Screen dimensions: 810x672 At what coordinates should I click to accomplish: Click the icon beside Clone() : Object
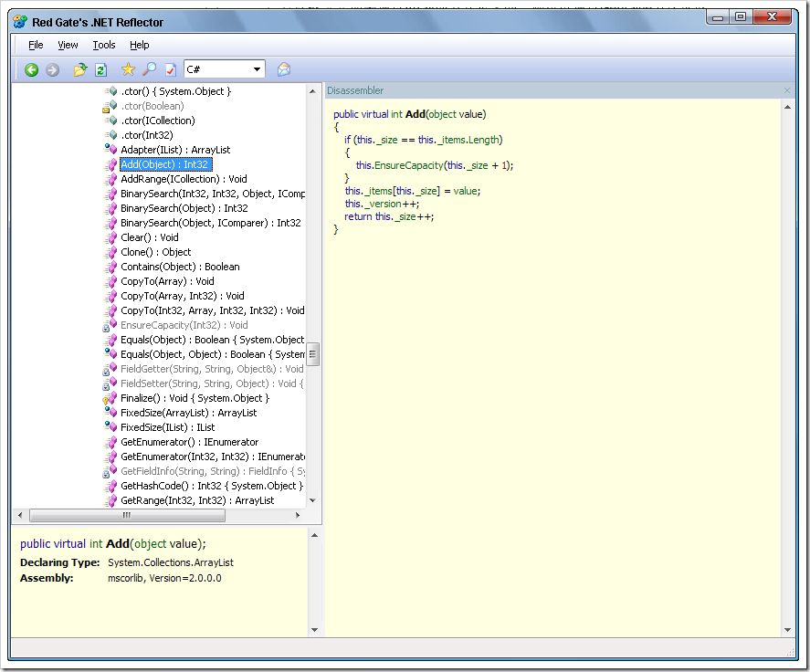(x=110, y=252)
